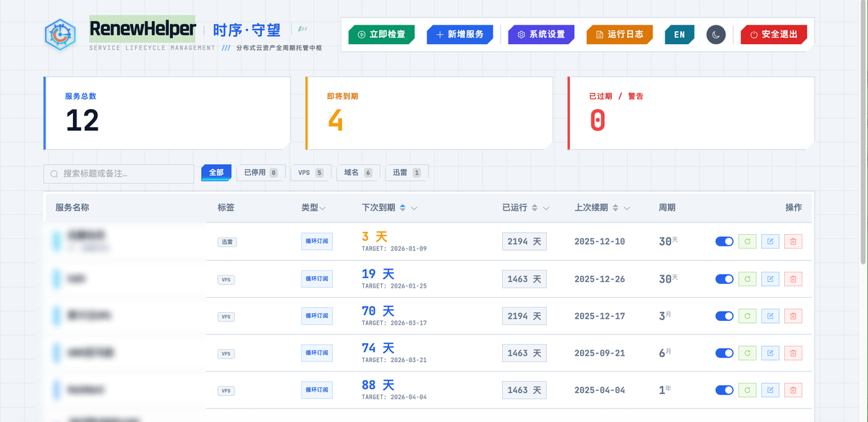Click the 服务名称 column header
The height and width of the screenshot is (422, 868).
[72, 207]
